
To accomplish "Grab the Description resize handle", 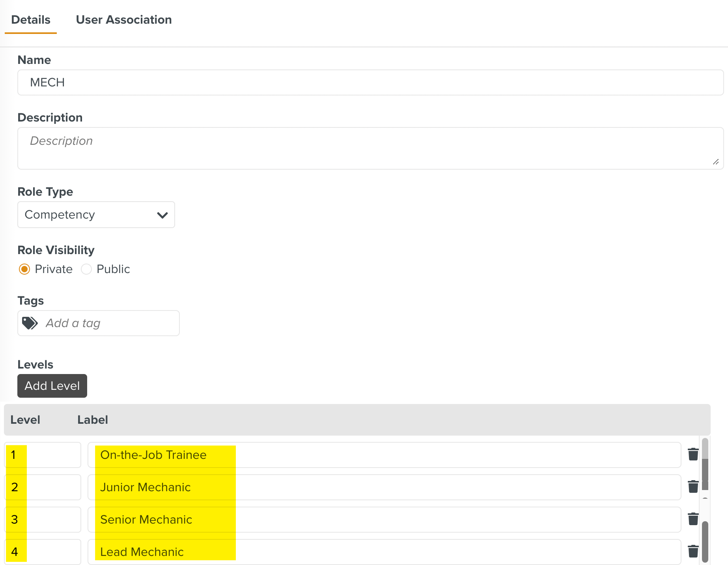I will click(x=716, y=162).
